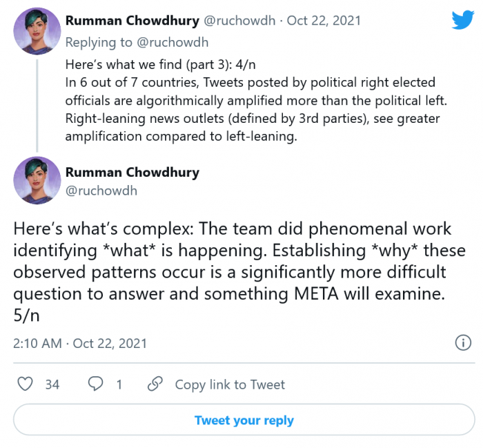Screen dimensions: 483x448
Task: Open the @ruchowdh handle below the second author name
Action: coord(101,191)
